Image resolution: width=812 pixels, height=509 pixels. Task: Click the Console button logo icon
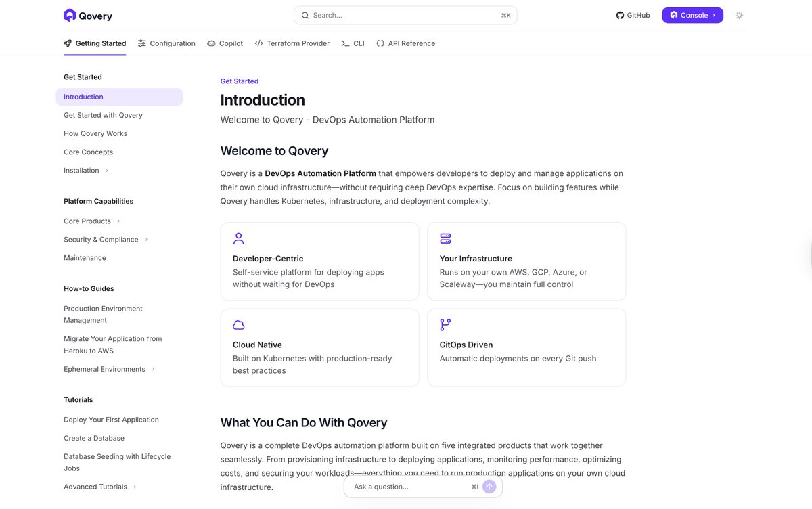coord(674,15)
